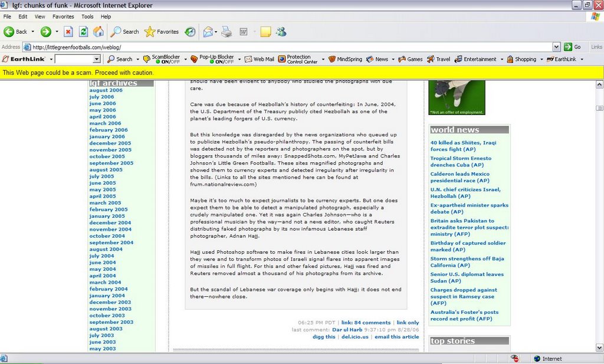The image size is (604, 364).
Task: Click the yellow note Discuss icon
Action: click(266, 32)
